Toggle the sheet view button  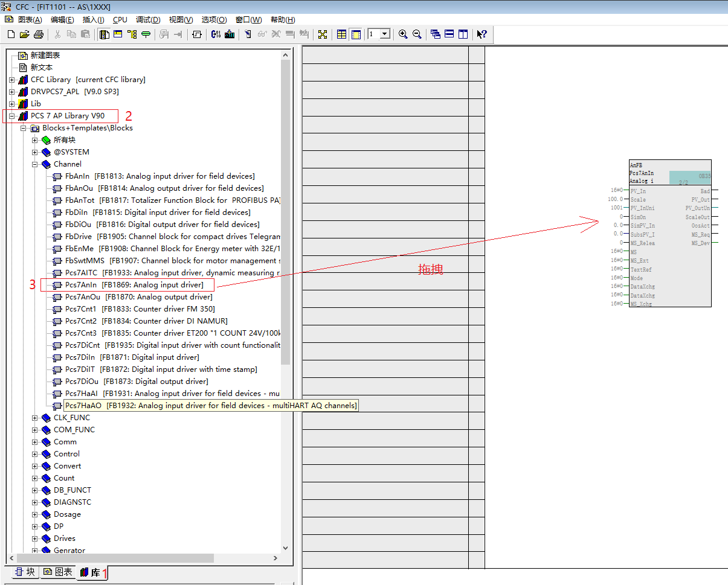[x=356, y=34]
